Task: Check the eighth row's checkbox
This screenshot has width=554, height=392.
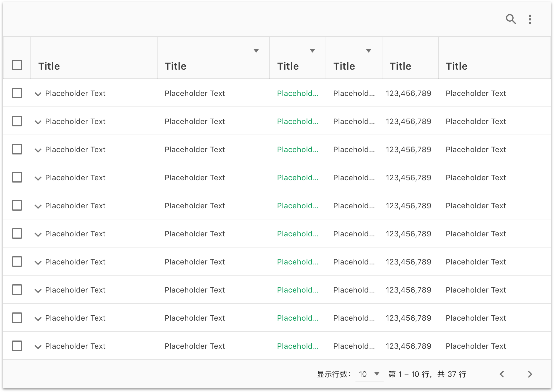Action: tap(17, 290)
